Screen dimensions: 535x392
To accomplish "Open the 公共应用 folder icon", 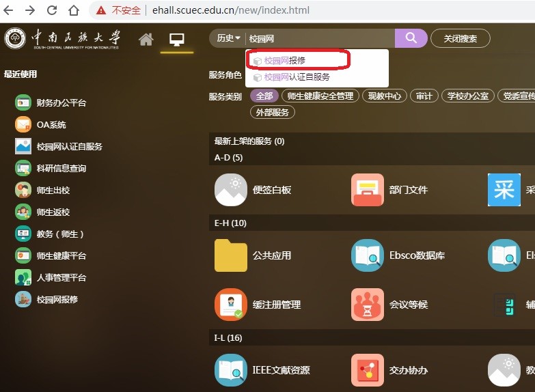I will pyautogui.click(x=231, y=255).
